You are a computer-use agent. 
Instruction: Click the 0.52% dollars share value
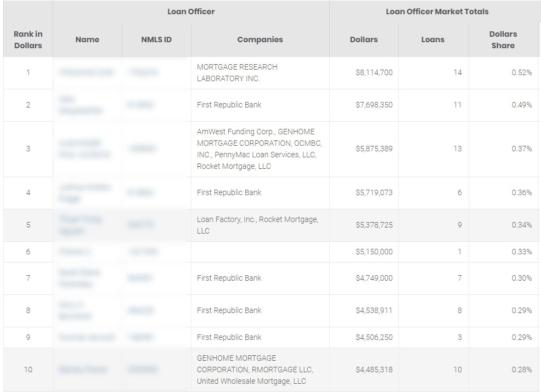522,72
